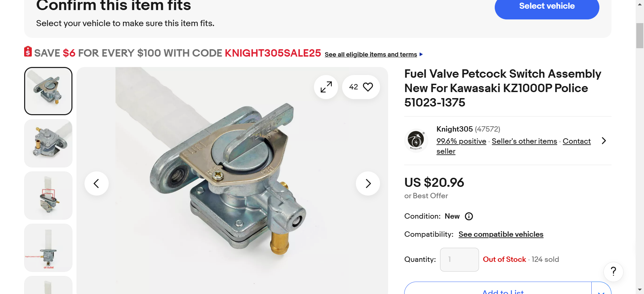
Task: Click the red coupon tag icon
Action: point(28,52)
